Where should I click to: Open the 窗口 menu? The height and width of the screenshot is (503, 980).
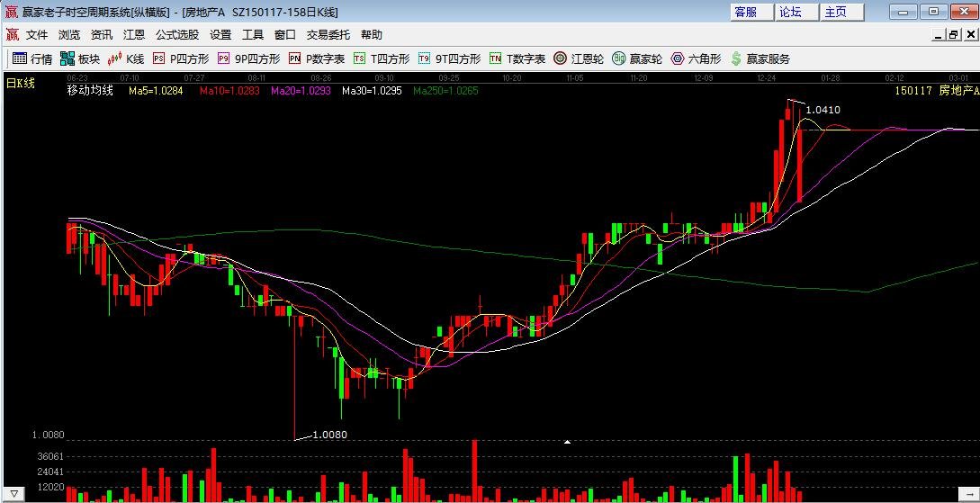(x=285, y=35)
